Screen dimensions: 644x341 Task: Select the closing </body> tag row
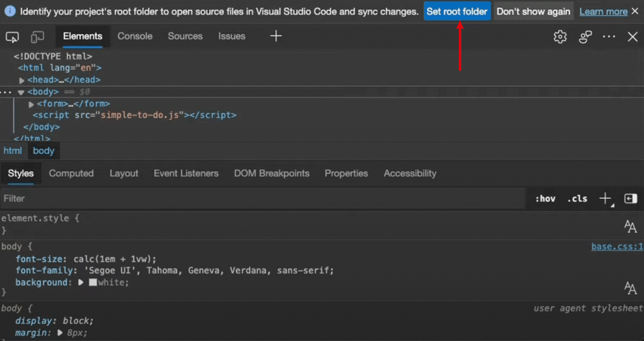[x=41, y=127]
